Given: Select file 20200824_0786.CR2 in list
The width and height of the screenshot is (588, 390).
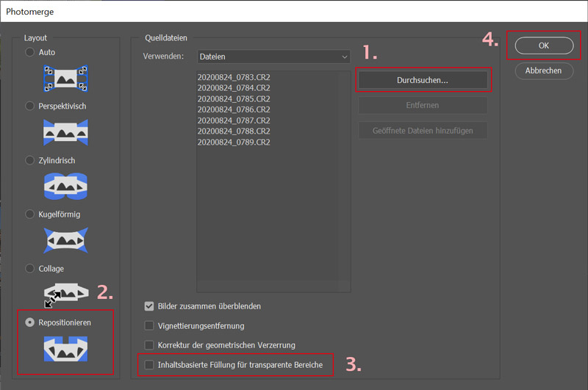Looking at the screenshot, I should pos(234,109).
